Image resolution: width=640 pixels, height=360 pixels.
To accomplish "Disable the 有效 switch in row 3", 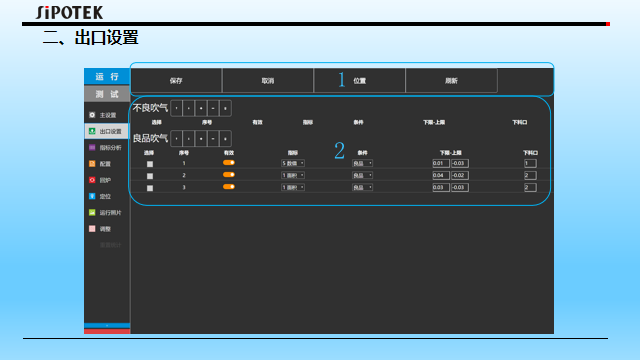I will point(229,187).
